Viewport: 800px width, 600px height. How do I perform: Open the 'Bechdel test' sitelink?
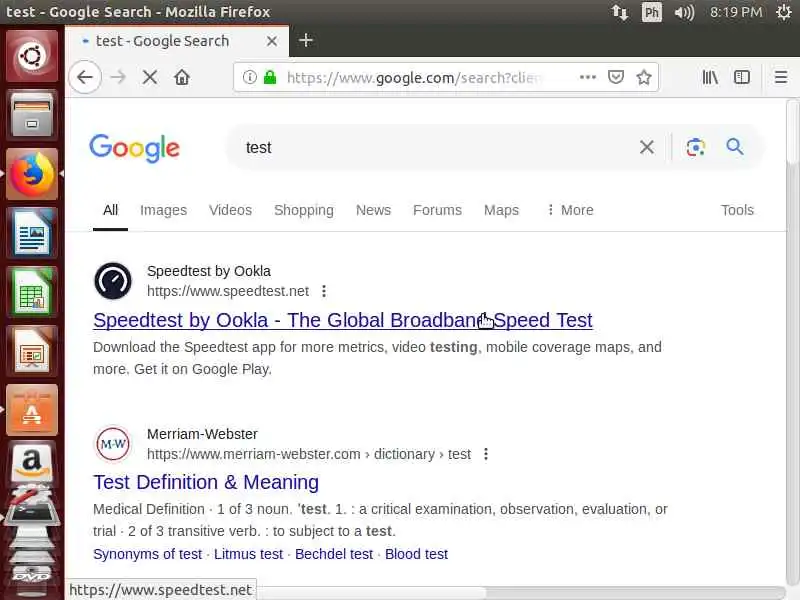tap(334, 554)
